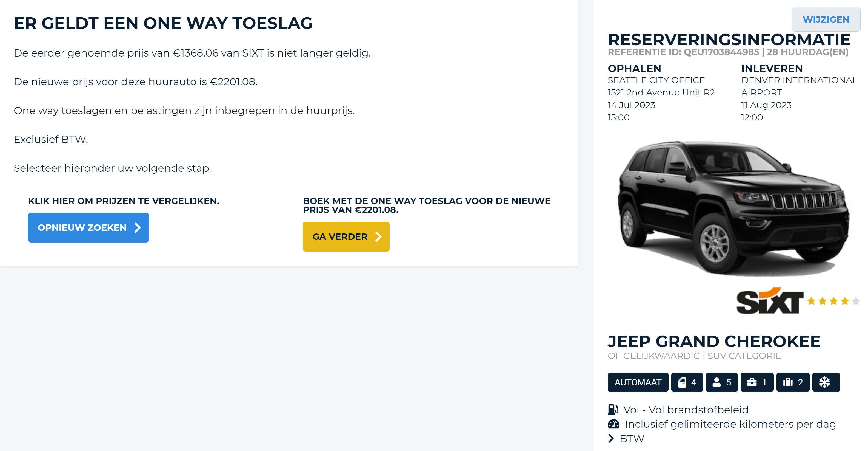Click the speedometer kilometers icon
This screenshot has width=868, height=451.
click(613, 424)
